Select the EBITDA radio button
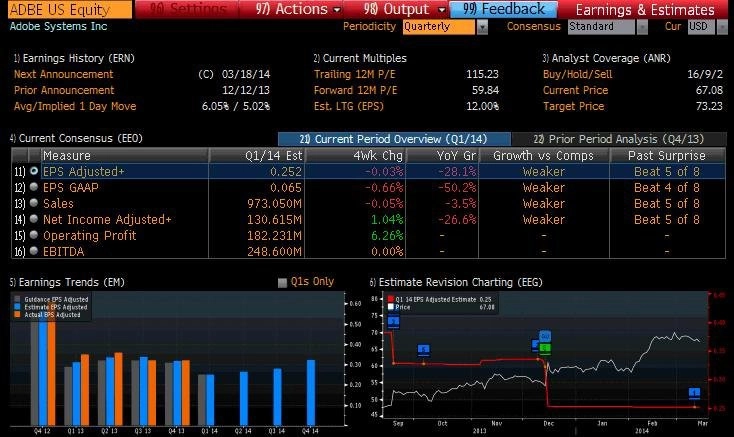Image resolution: width=734 pixels, height=437 pixels. pos(34,251)
